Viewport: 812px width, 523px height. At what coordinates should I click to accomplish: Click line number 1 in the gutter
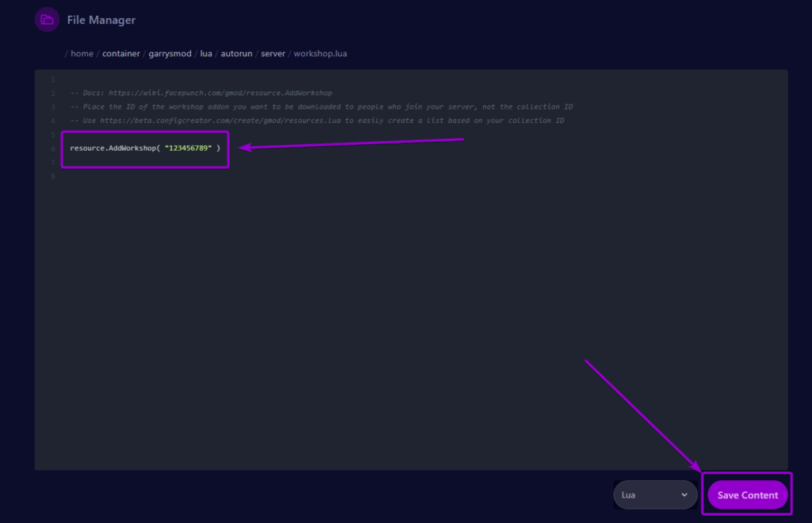tap(53, 80)
